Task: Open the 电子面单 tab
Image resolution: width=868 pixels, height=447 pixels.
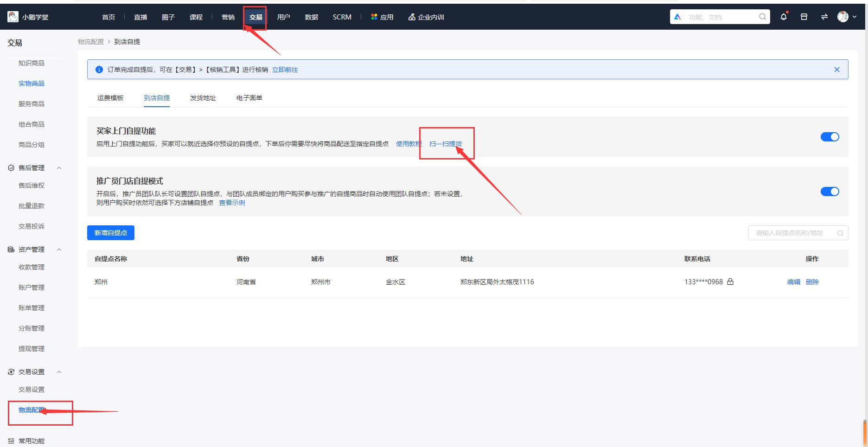Action: (x=249, y=98)
